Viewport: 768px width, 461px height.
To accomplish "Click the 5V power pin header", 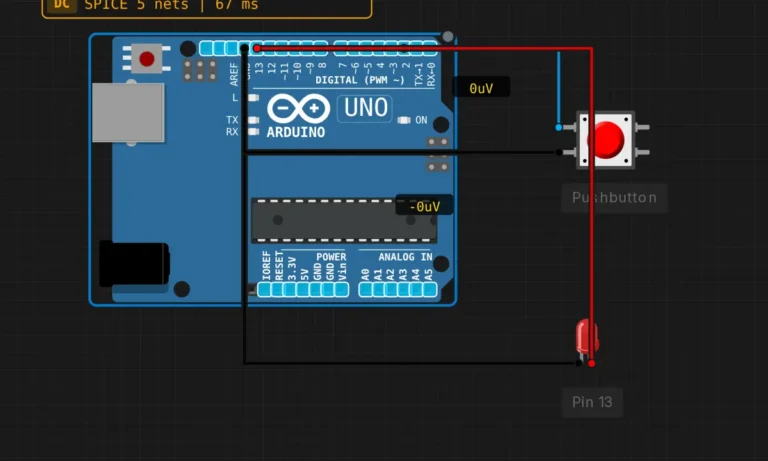I will [302, 290].
